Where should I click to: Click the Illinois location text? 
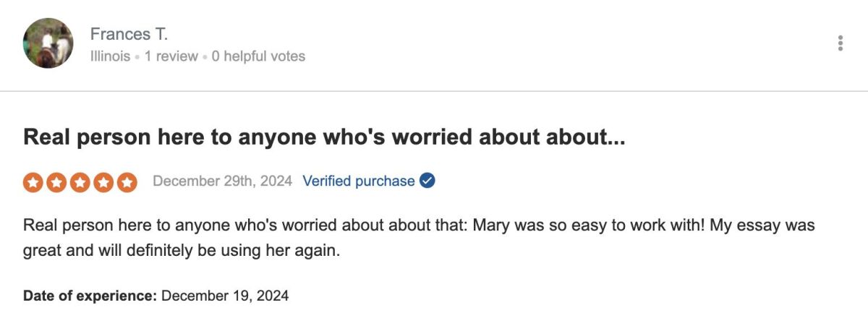click(x=111, y=56)
